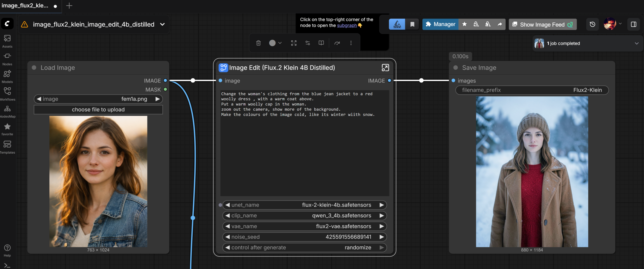The width and height of the screenshot is (644, 269).
Task: Open subgraph via node's top-right expand icon
Action: pyautogui.click(x=385, y=68)
